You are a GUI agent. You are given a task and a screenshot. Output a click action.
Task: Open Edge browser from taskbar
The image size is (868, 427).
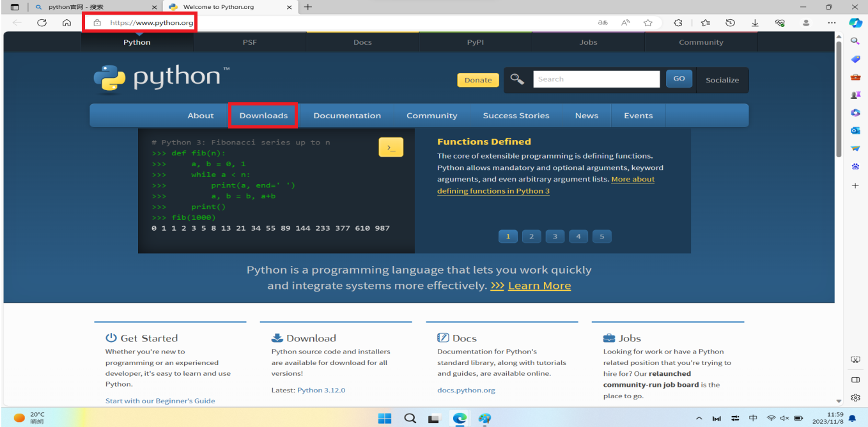pos(460,419)
